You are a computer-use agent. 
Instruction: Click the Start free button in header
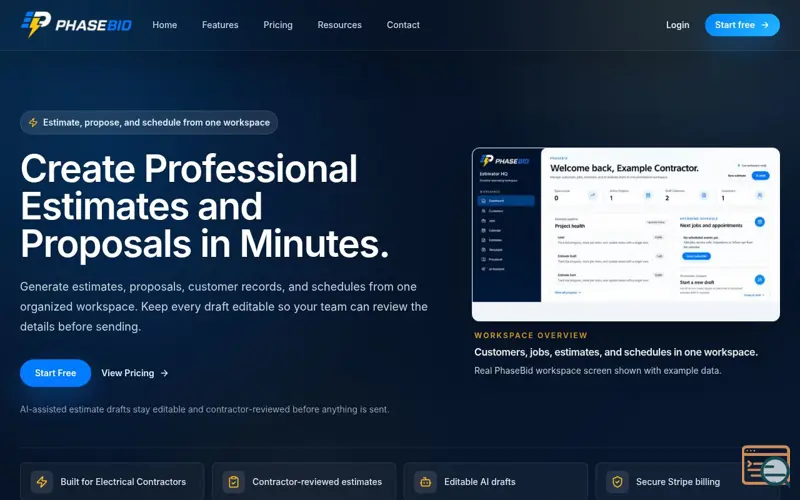coord(742,25)
